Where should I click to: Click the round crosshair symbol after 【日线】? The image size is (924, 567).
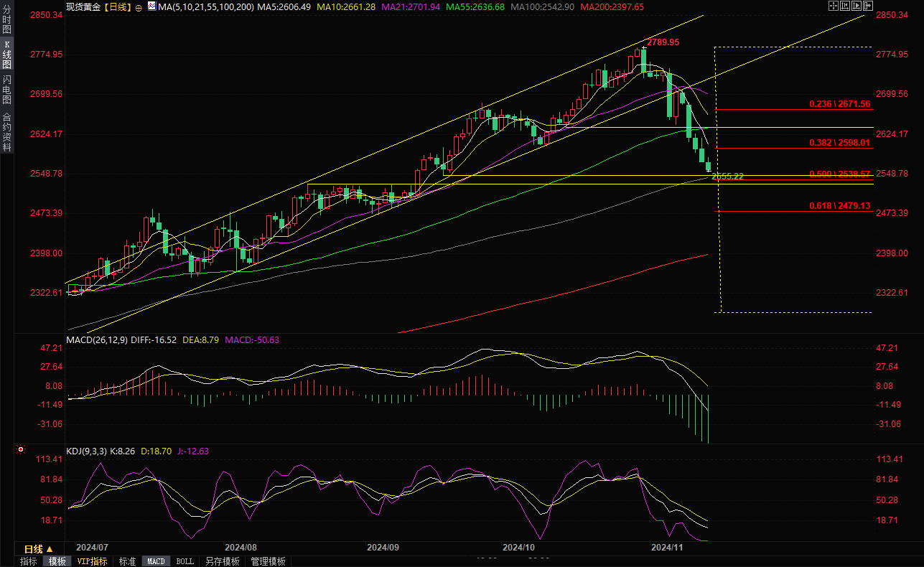pos(139,8)
